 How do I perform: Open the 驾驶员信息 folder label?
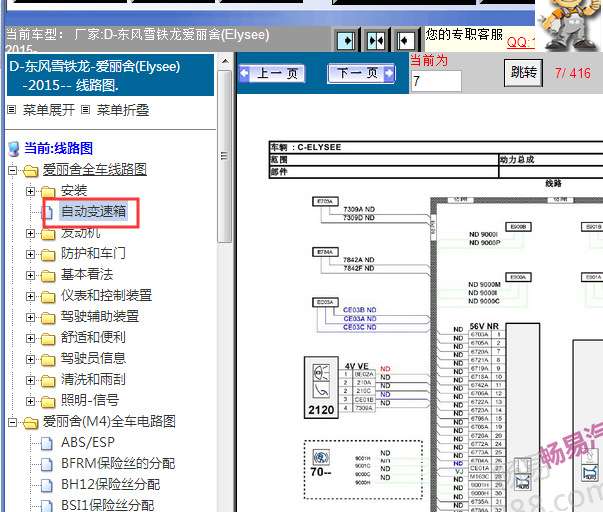tap(93, 359)
